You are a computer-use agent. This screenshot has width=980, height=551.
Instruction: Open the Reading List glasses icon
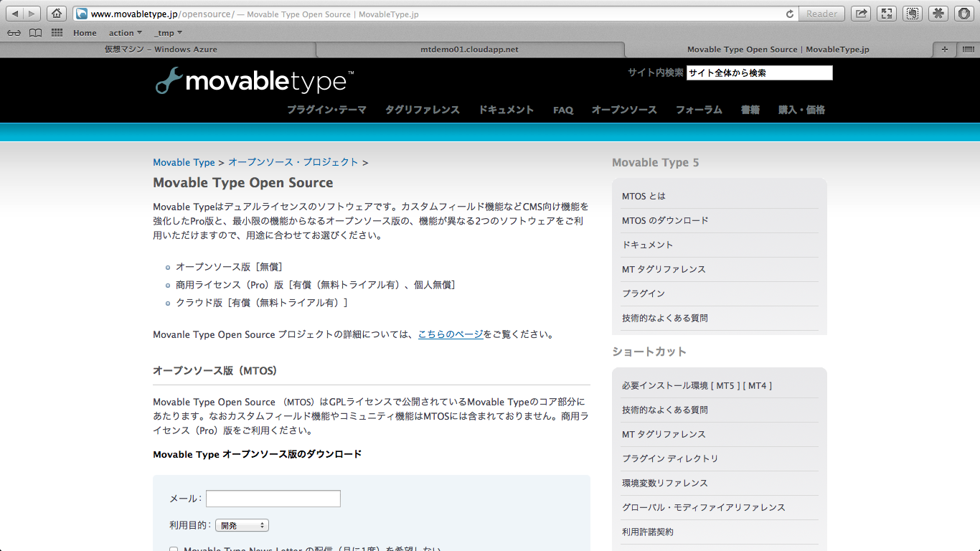tap(14, 33)
